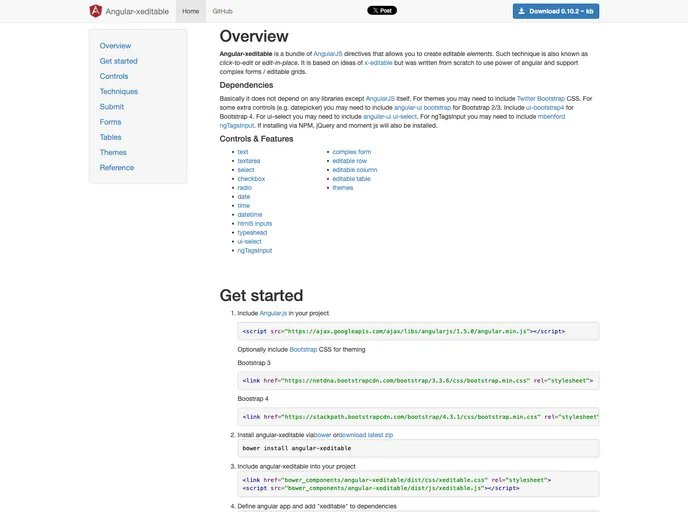Click the download arrow icon in the blue button
The image size is (688, 512).
tap(521, 11)
